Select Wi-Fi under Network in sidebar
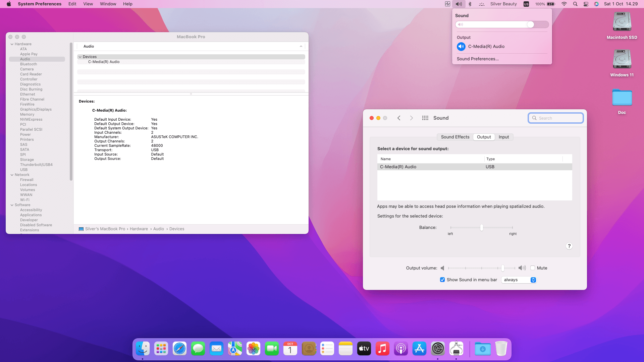The width and height of the screenshot is (644, 362). point(24,200)
